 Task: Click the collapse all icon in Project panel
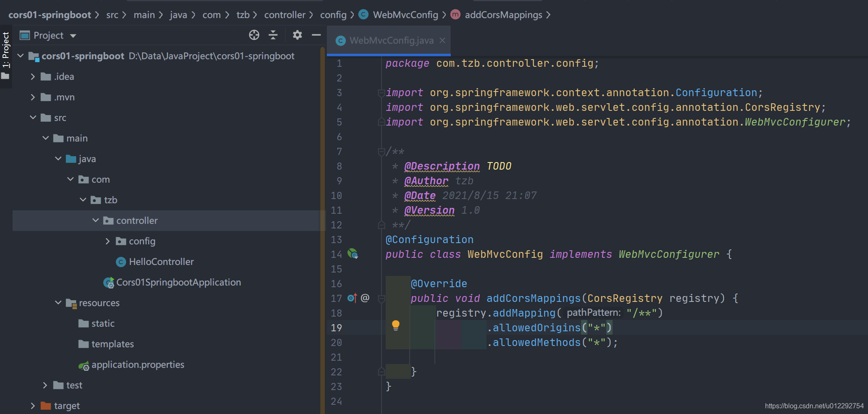click(273, 35)
